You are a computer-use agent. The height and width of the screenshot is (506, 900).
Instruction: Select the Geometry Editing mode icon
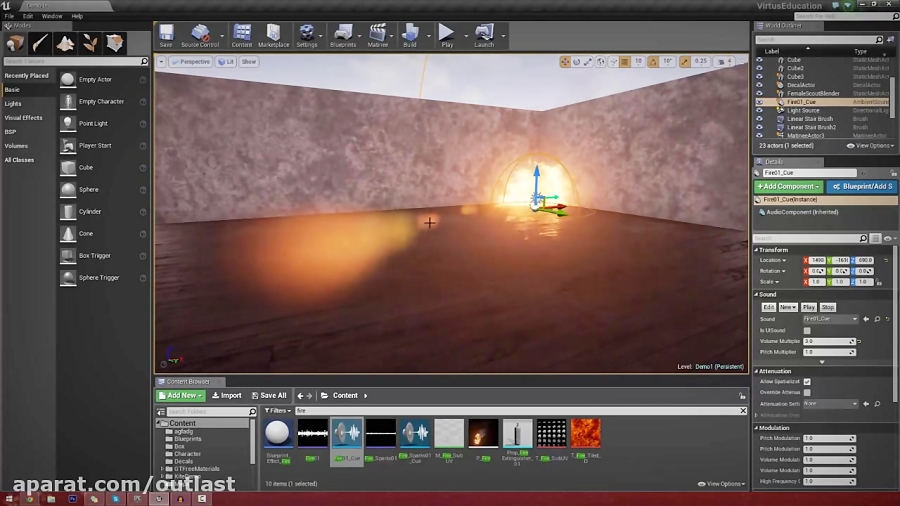tap(115, 43)
